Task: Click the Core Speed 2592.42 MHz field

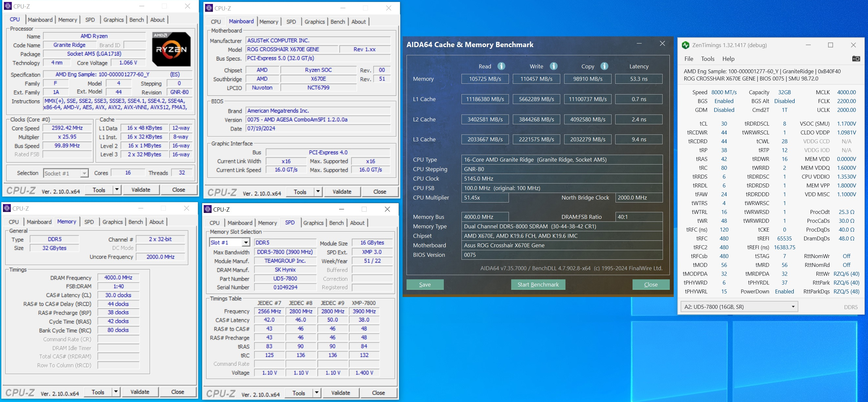Action: click(x=67, y=128)
